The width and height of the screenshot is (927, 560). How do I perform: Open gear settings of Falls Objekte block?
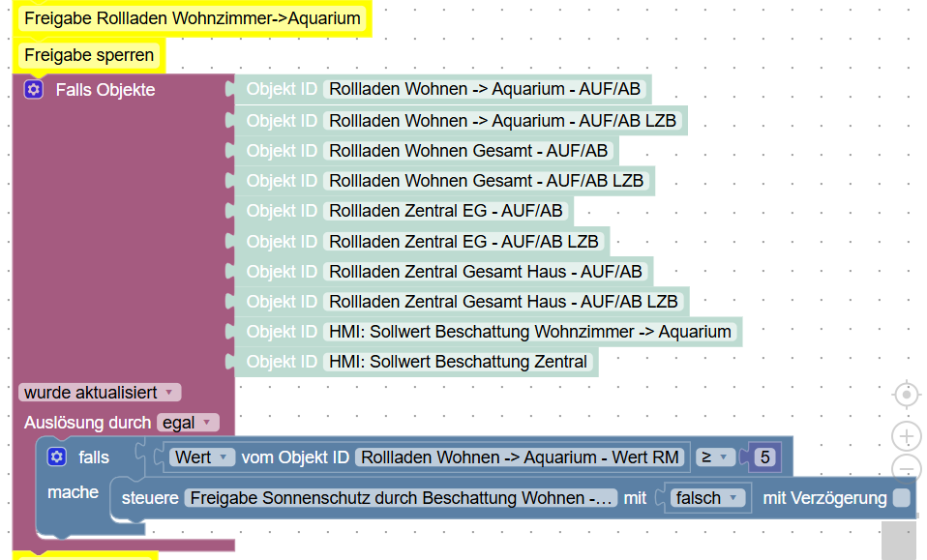pos(34,90)
